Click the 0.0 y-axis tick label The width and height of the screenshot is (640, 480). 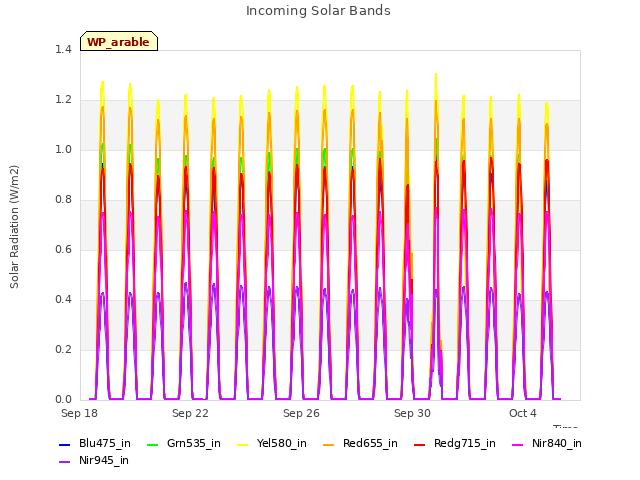point(63,400)
